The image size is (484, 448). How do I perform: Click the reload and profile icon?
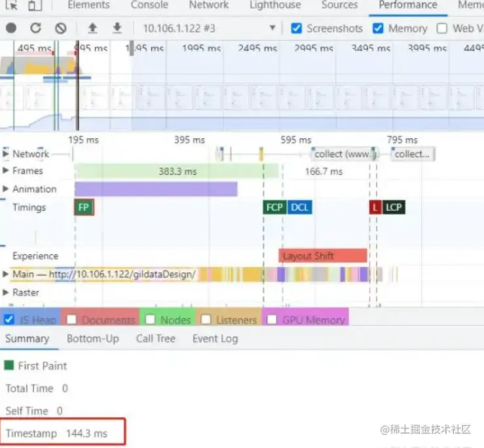coord(35,28)
